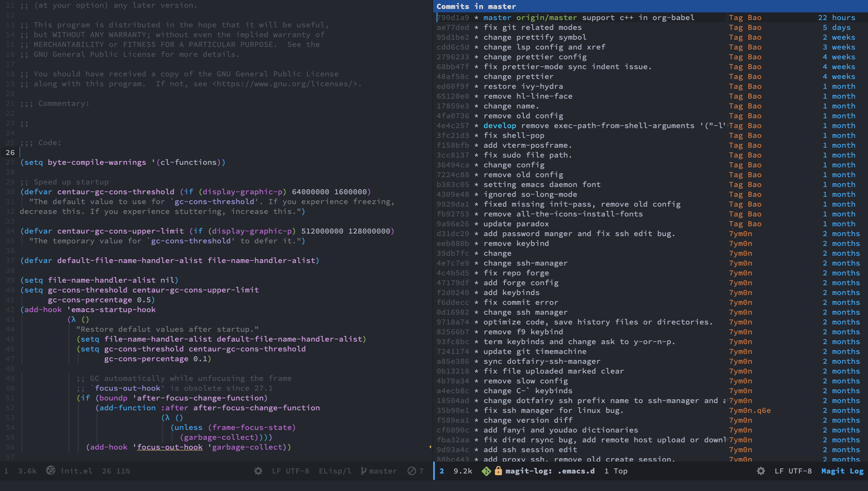868x491 pixels.
Task: Click the fringe arrow indicator at window divider
Action: coord(430,447)
